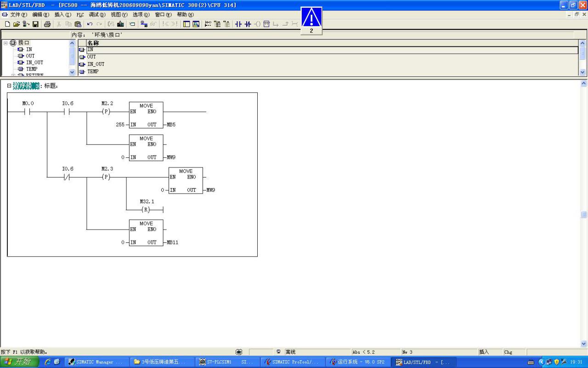Switch to SIMATIC Manager in taskbar
This screenshot has height=368, width=588.
tap(96, 362)
